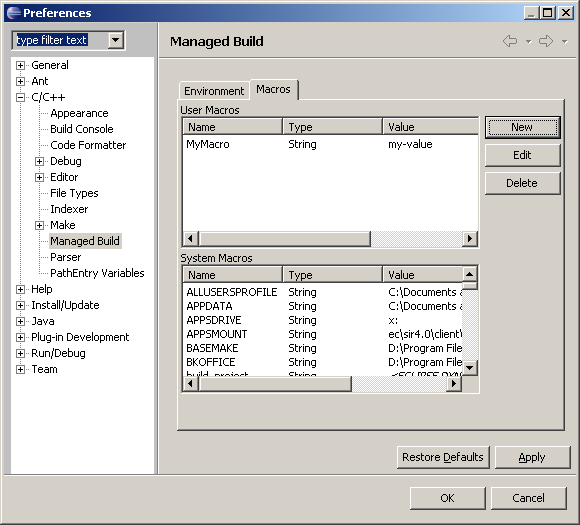Expand the Plug-in Development node
Image resolution: width=580 pixels, height=525 pixels.
20,337
